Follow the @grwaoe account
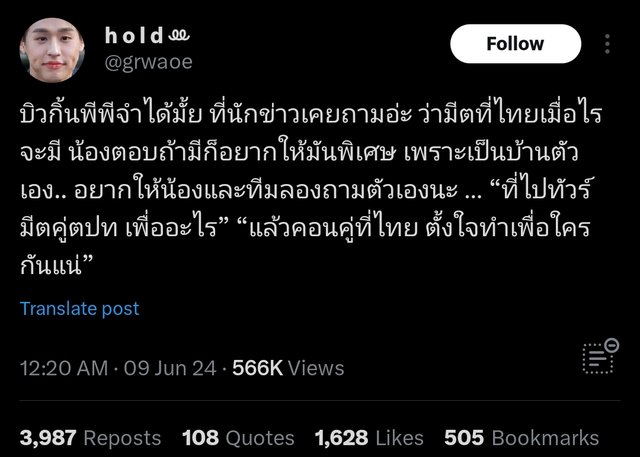The image size is (640, 457). (x=516, y=44)
